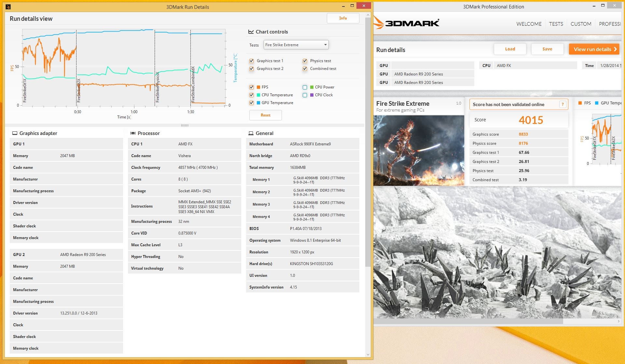
Task: Open the PROFESSIONAL tab
Action: click(x=610, y=24)
